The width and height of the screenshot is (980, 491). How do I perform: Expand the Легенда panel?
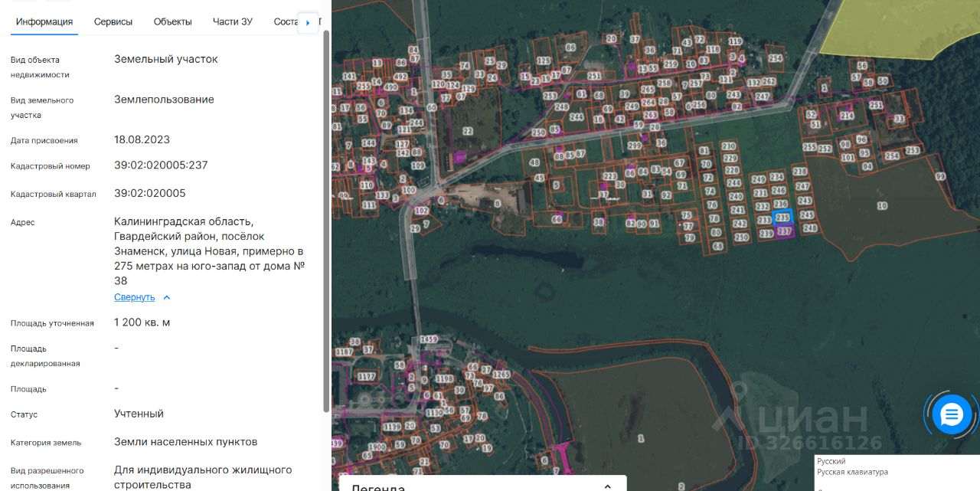coord(607,486)
